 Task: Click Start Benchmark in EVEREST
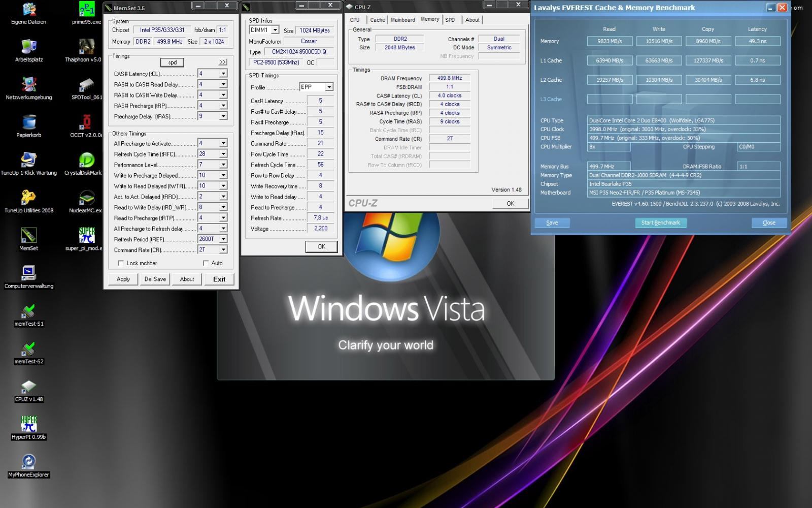(x=661, y=223)
